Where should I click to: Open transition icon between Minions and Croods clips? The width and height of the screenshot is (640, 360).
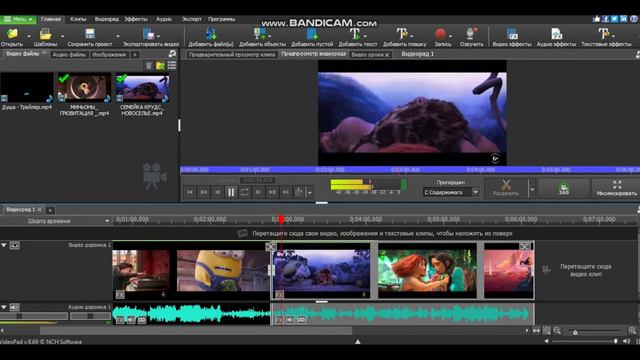[x=271, y=247]
